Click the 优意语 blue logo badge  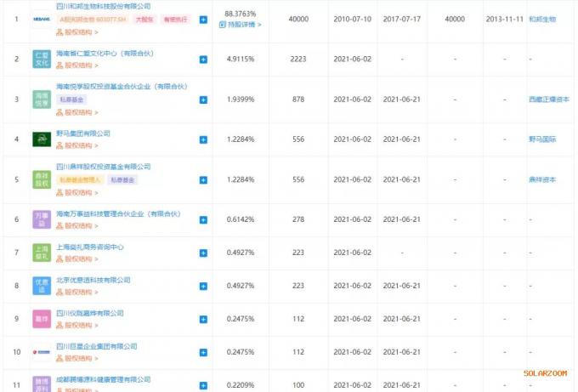click(42, 287)
